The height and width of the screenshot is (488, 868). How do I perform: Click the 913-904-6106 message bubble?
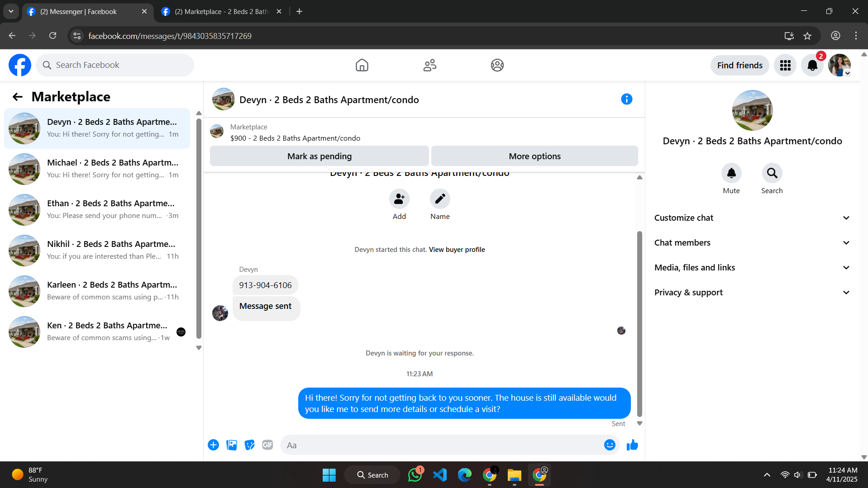coord(265,285)
